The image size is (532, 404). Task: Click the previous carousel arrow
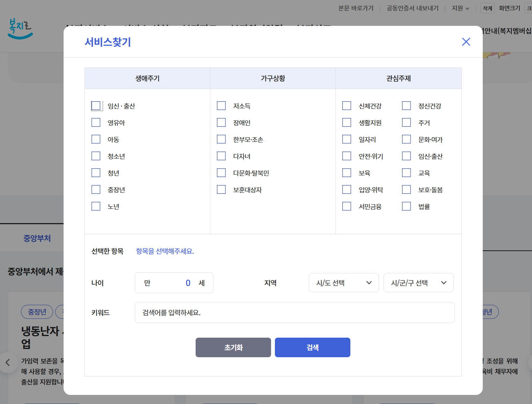(8, 362)
